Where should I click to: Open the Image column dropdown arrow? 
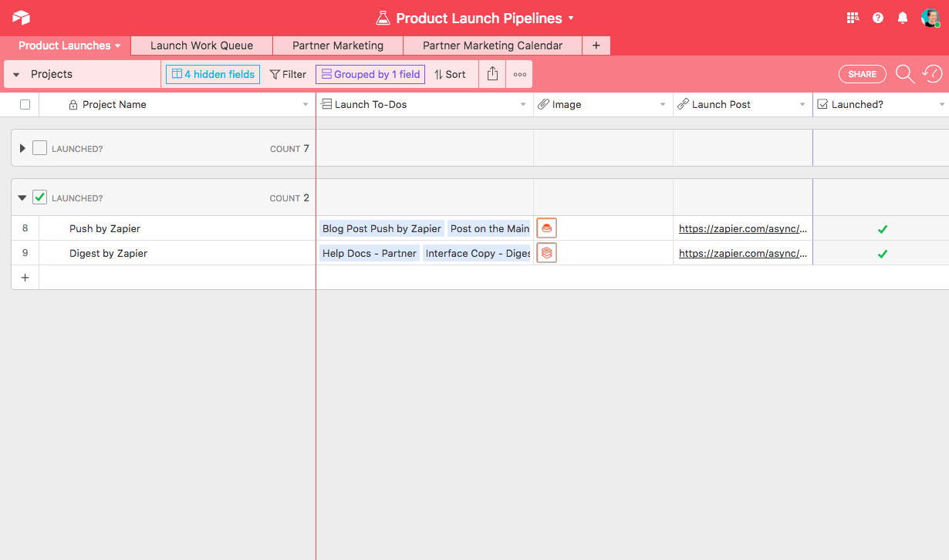(663, 105)
